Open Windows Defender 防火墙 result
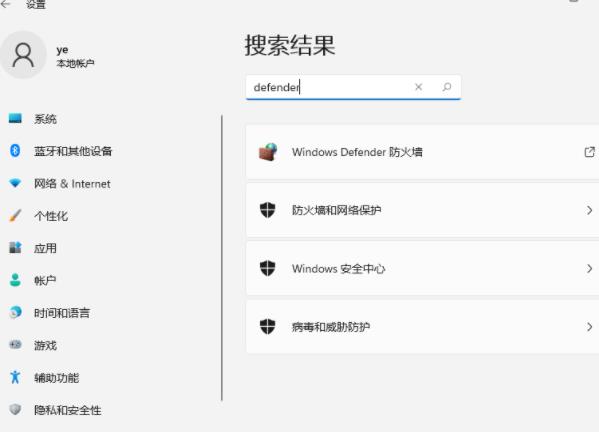Image resolution: width=599 pixels, height=432 pixels. point(423,152)
